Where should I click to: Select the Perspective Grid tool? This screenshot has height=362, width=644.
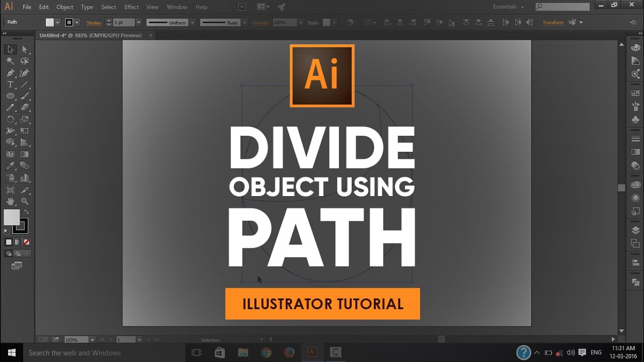click(x=25, y=142)
